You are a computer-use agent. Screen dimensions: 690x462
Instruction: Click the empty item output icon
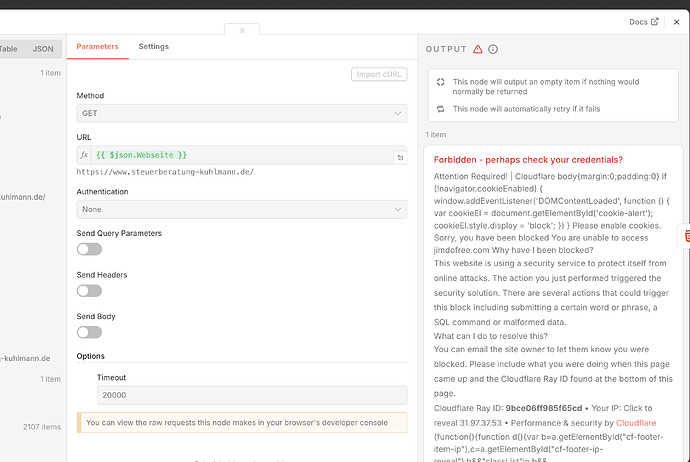pyautogui.click(x=440, y=82)
